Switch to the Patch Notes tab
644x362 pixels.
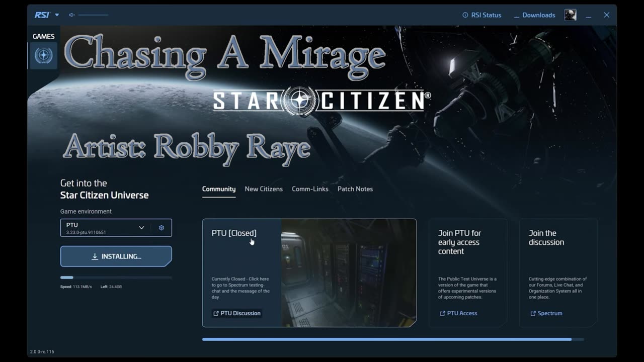coord(355,189)
